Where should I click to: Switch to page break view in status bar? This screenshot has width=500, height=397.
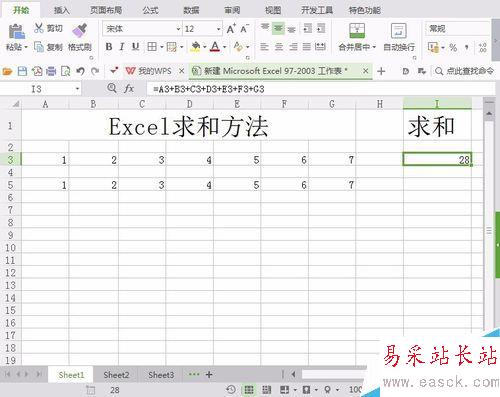click(266, 390)
